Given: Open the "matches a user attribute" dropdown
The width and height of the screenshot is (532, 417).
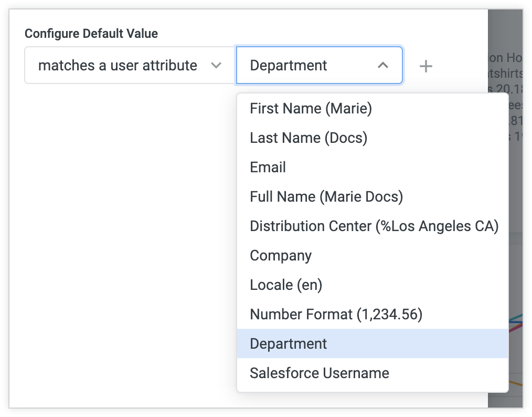Looking at the screenshot, I should tap(129, 65).
